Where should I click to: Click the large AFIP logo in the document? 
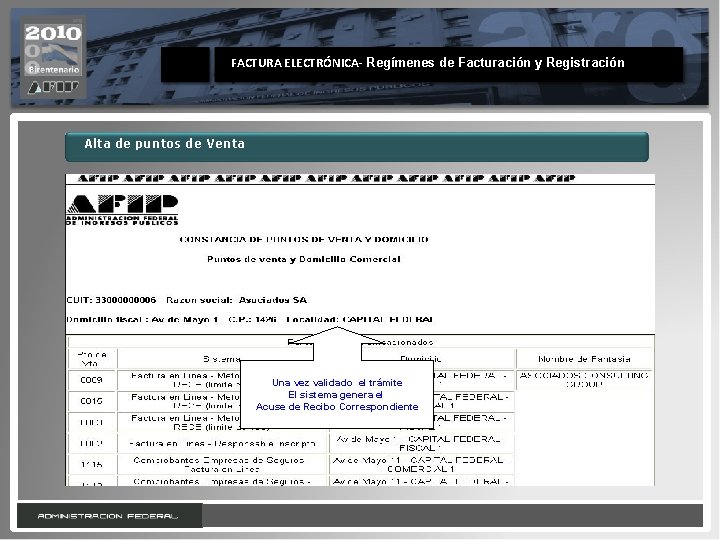pyautogui.click(x=122, y=209)
